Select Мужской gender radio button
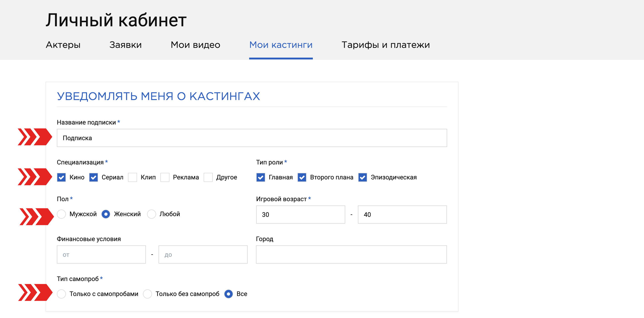644x318 pixels. tap(61, 214)
